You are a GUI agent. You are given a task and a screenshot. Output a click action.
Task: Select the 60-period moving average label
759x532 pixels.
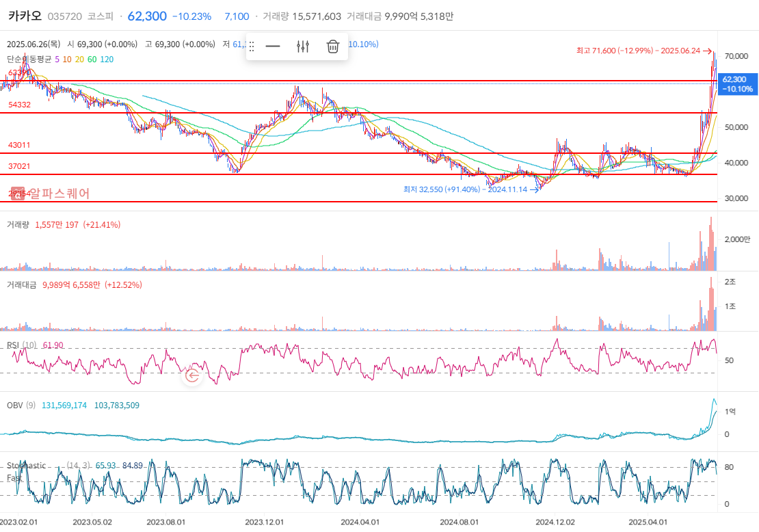(x=92, y=59)
